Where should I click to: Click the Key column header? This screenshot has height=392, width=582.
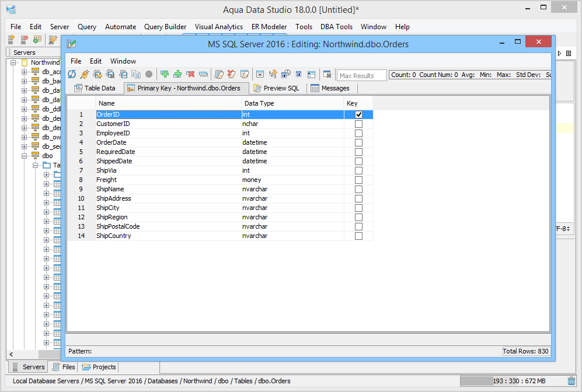[358, 103]
